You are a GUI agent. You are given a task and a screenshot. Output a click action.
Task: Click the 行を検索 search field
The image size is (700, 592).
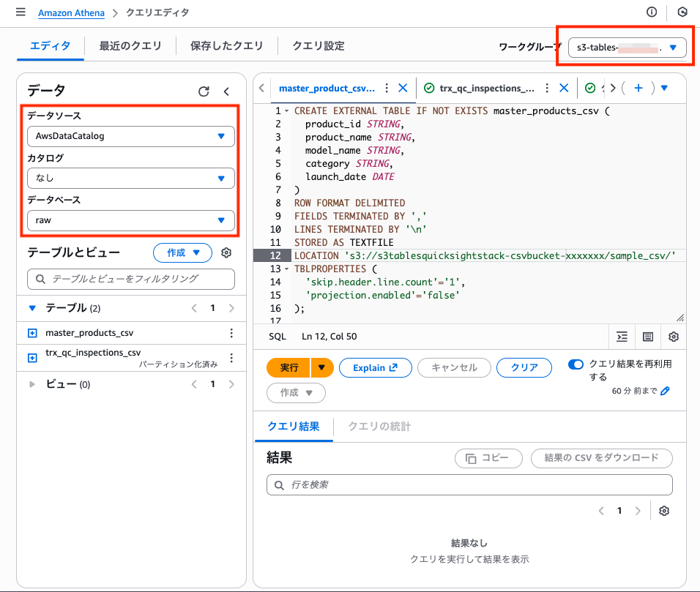pyautogui.click(x=469, y=484)
